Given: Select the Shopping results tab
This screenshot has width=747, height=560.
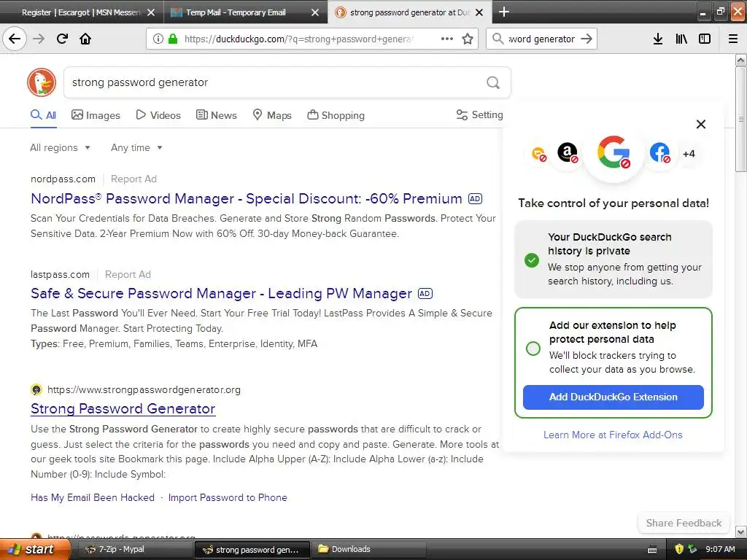Looking at the screenshot, I should coord(336,115).
